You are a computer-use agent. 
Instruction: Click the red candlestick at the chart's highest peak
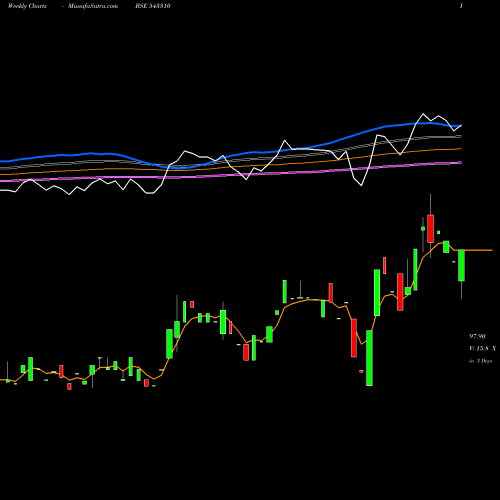pyautogui.click(x=430, y=229)
